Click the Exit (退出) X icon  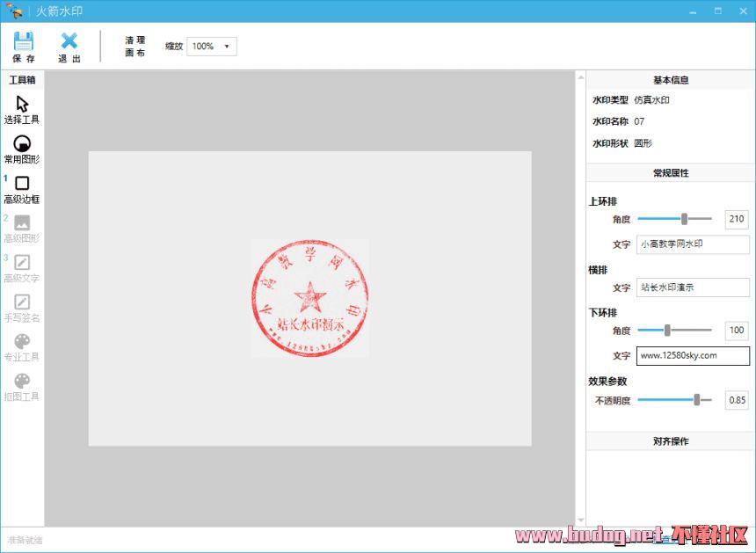(x=69, y=41)
